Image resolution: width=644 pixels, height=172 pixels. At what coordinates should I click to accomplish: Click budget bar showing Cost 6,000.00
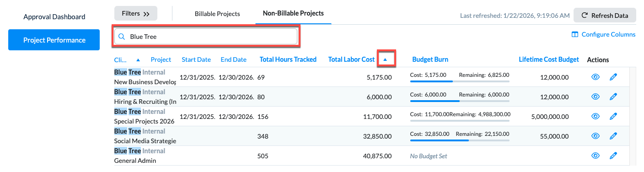click(460, 101)
